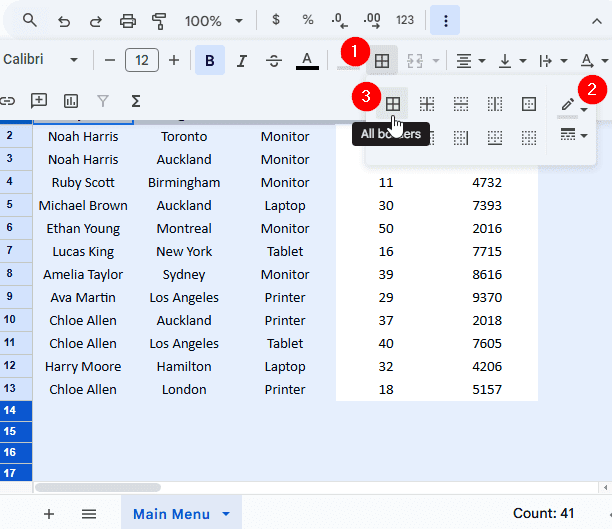Insert a chart
The image size is (612, 529).
click(x=71, y=101)
